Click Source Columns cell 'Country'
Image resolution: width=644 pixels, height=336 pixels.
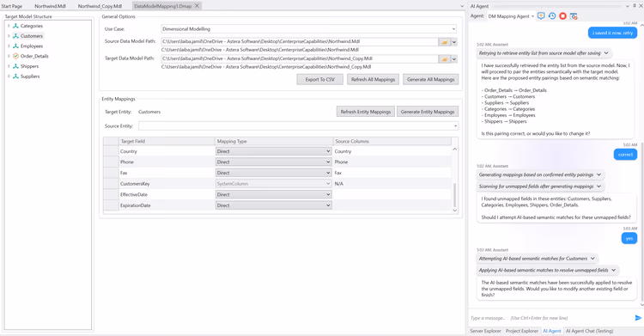392,151
